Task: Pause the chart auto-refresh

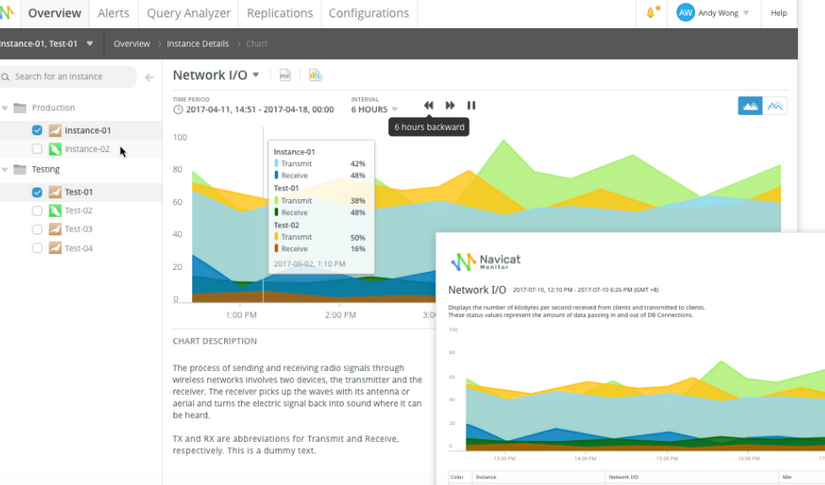Action: [471, 105]
